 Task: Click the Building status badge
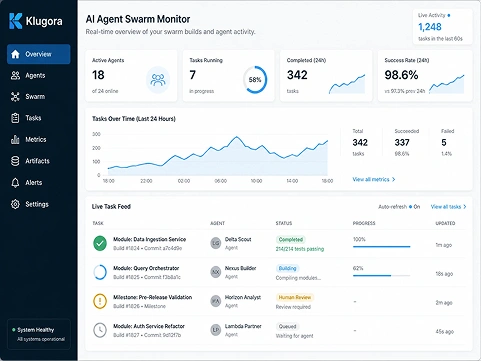[x=287, y=268]
